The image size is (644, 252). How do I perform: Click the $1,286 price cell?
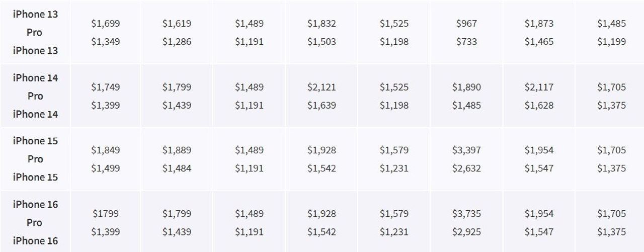[177, 42]
